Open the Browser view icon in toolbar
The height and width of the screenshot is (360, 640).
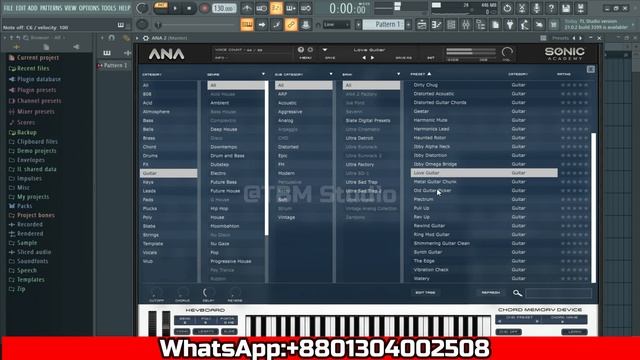(480, 24)
